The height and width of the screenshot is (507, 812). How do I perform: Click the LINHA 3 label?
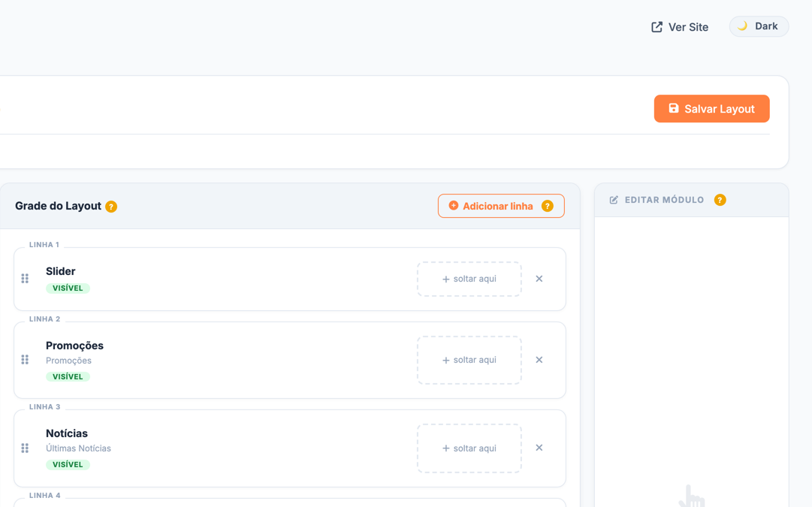[44, 407]
